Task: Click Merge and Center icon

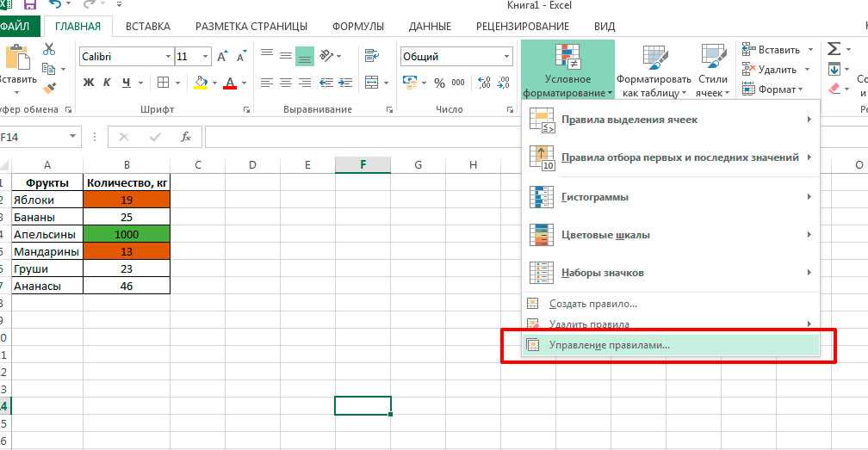Action: pyautogui.click(x=371, y=83)
